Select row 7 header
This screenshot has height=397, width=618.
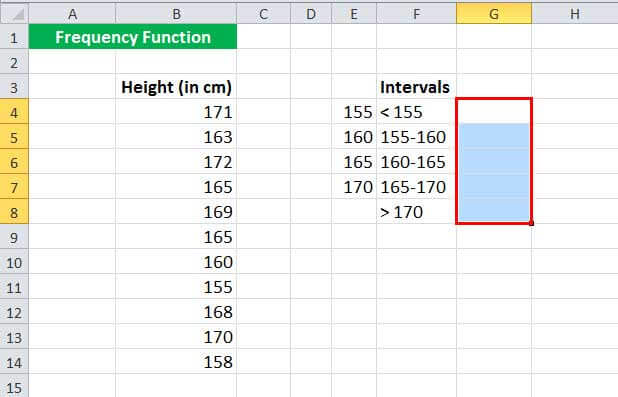(x=14, y=186)
